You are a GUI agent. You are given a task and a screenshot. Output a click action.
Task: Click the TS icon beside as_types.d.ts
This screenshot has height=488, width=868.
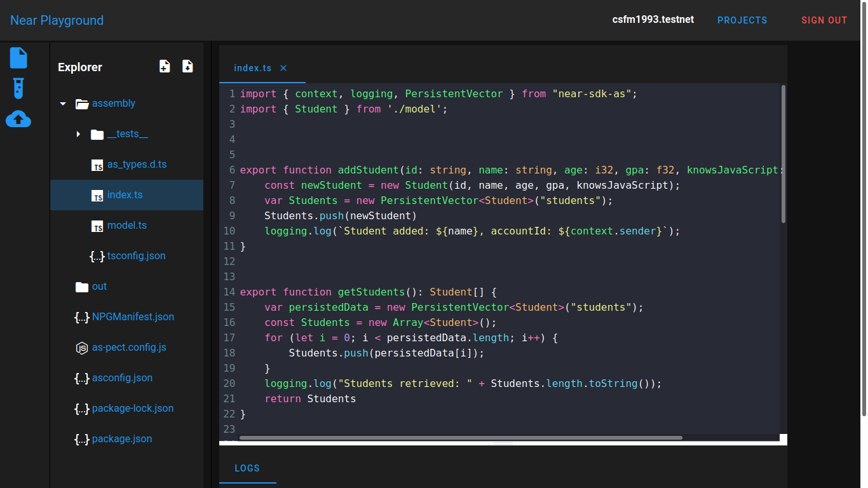point(97,165)
